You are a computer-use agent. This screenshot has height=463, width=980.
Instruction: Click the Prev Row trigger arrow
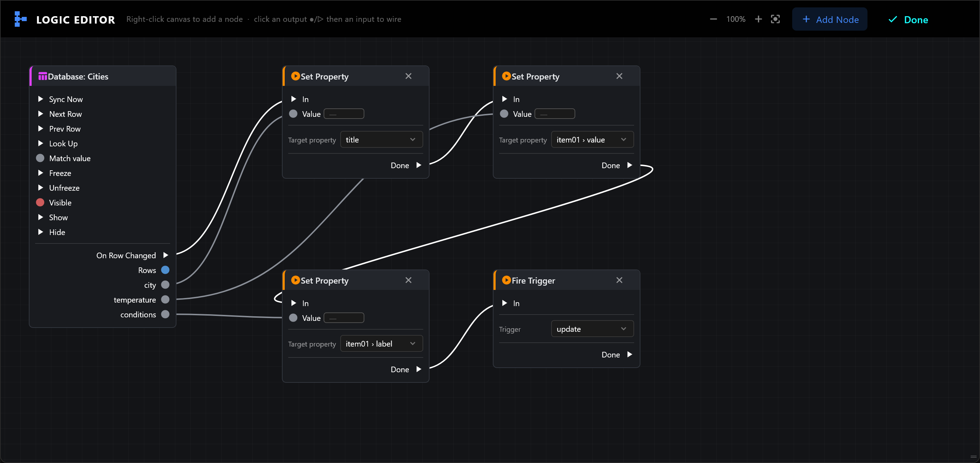40,128
